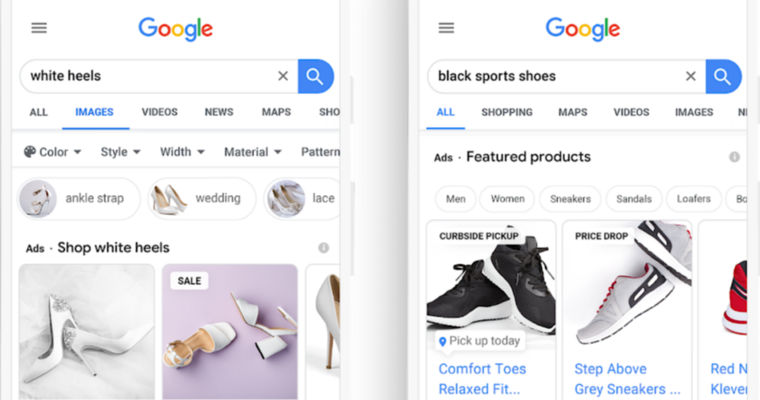Clear the black sports shoes search text
This screenshot has width=760, height=400.
tap(691, 76)
